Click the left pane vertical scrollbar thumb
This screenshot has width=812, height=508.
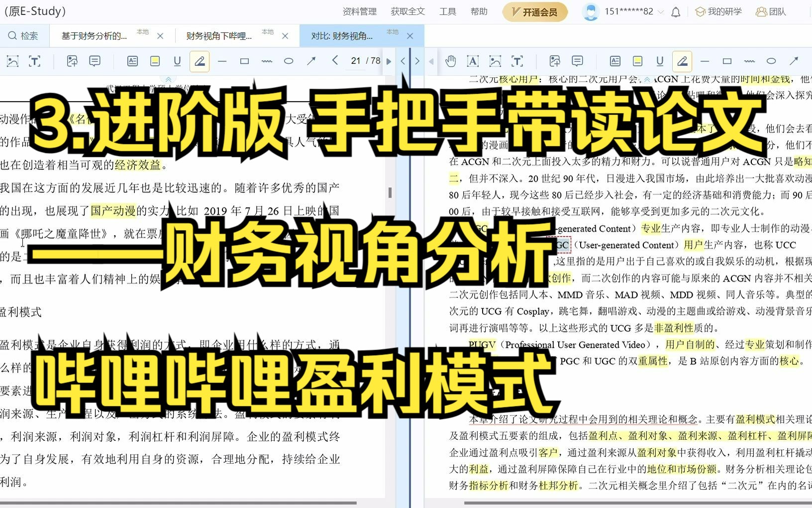390,192
